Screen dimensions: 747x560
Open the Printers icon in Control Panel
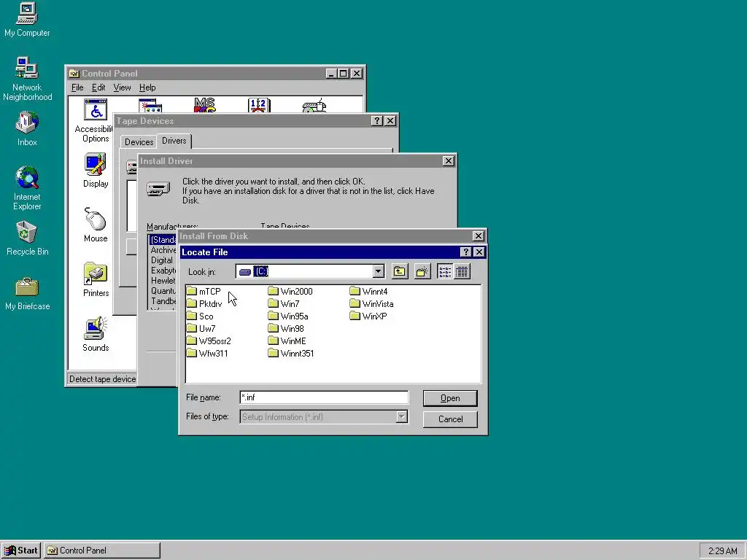point(96,279)
